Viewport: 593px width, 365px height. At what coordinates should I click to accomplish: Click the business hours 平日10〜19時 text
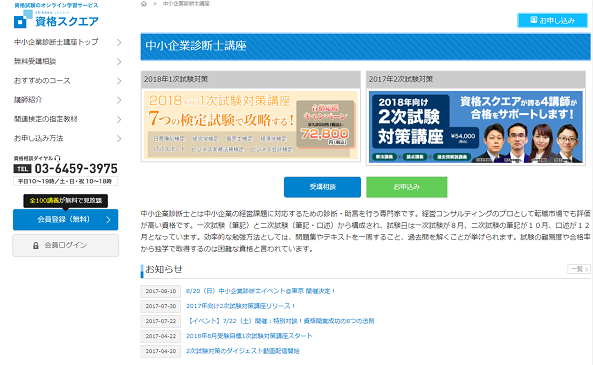tap(65, 182)
